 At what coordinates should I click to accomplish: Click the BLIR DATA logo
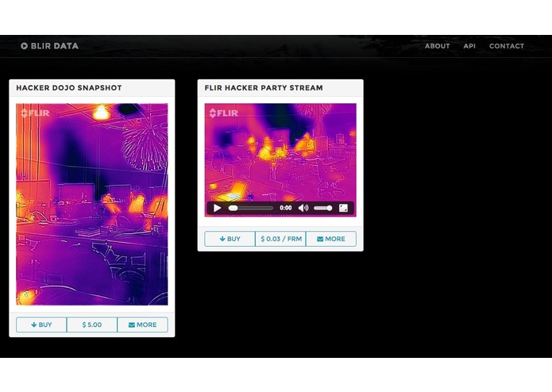pyautogui.click(x=49, y=46)
